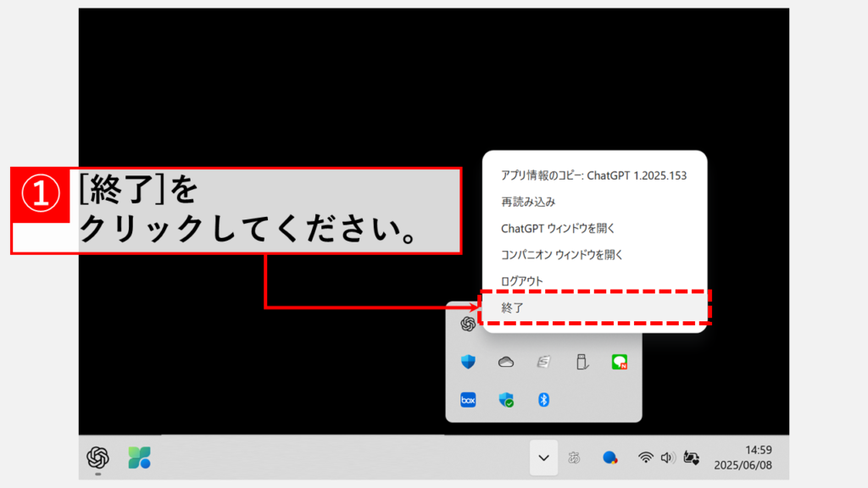Select ログアウト from the context menu
The image size is (868, 488).
(x=522, y=281)
